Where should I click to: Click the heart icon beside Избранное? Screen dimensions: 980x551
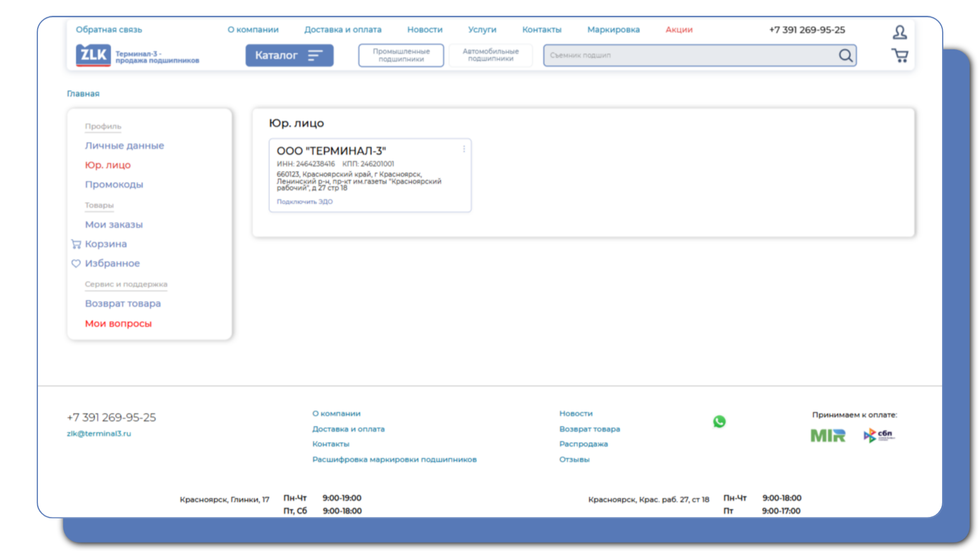pos(76,263)
